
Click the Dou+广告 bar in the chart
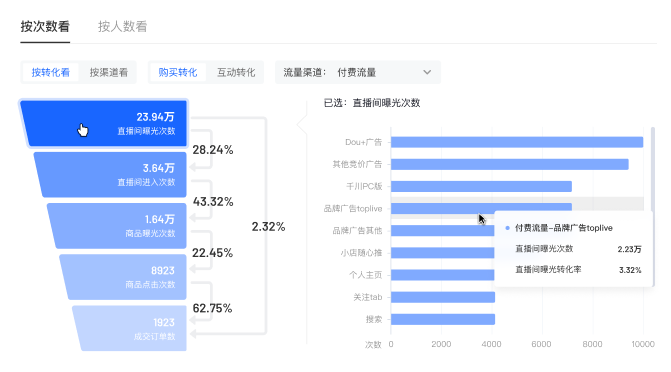coord(517,142)
